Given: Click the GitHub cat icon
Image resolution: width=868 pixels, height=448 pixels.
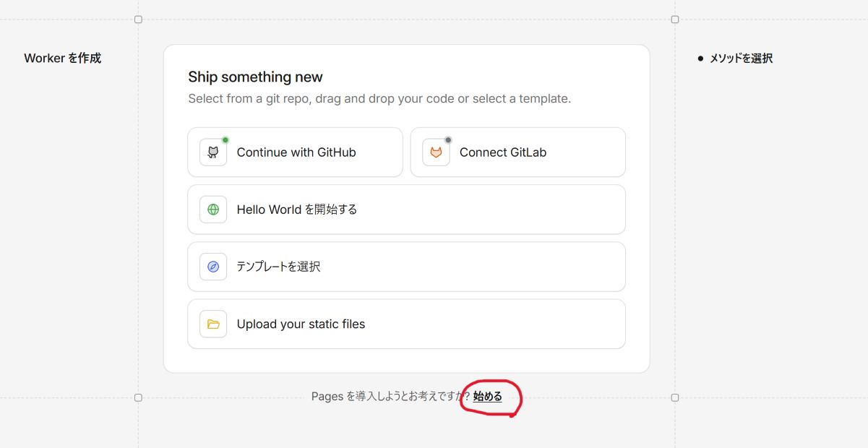Looking at the screenshot, I should click(x=212, y=152).
